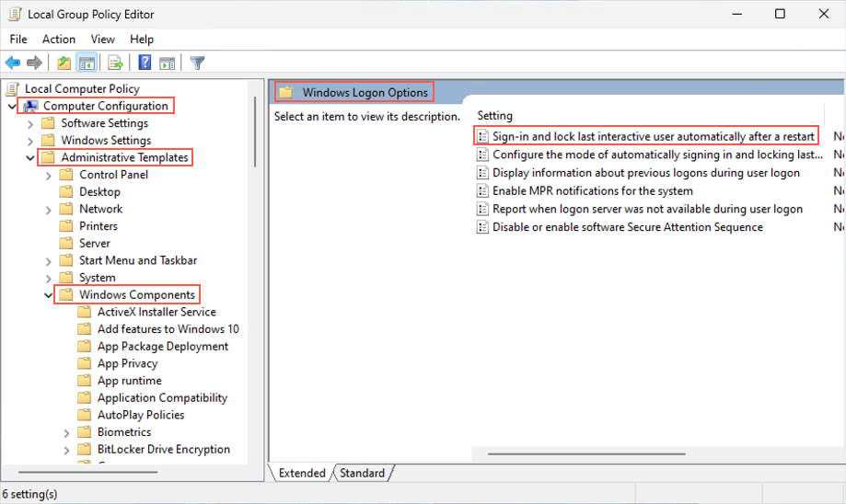The height and width of the screenshot is (504, 846).
Task: Toggle the Show/Hide Console Tree icon
Action: [x=87, y=63]
